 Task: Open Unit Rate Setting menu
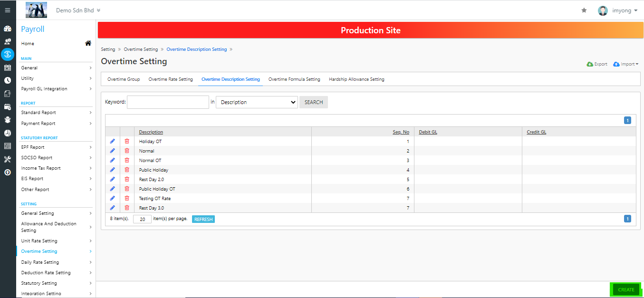click(56, 241)
